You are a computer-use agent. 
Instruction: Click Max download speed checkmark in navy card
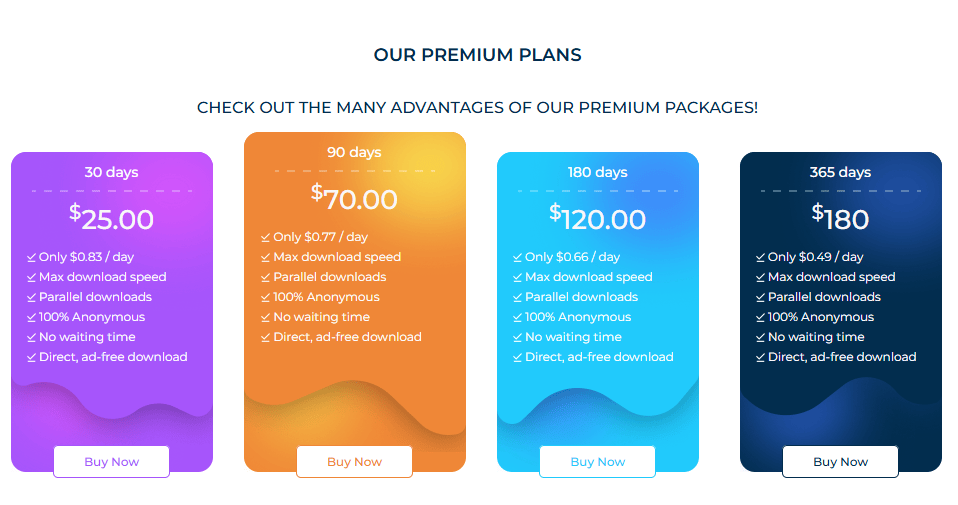pos(761,277)
